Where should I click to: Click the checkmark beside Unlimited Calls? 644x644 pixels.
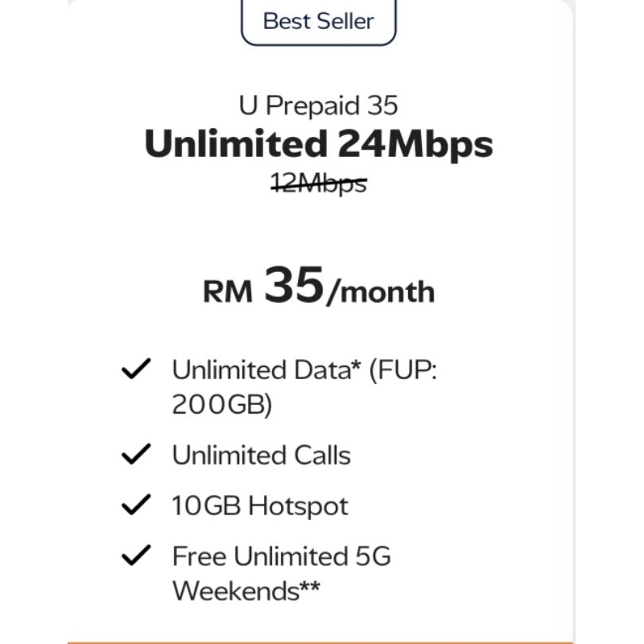(136, 455)
